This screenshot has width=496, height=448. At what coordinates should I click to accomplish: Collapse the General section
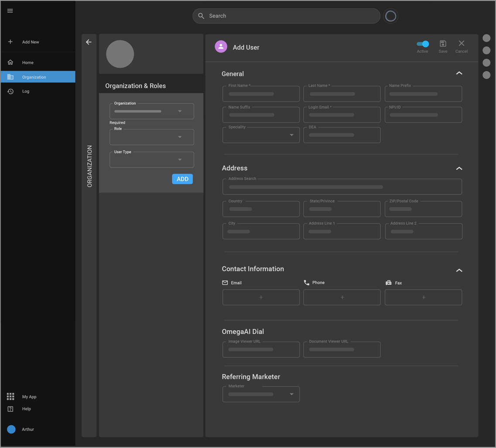459,73
